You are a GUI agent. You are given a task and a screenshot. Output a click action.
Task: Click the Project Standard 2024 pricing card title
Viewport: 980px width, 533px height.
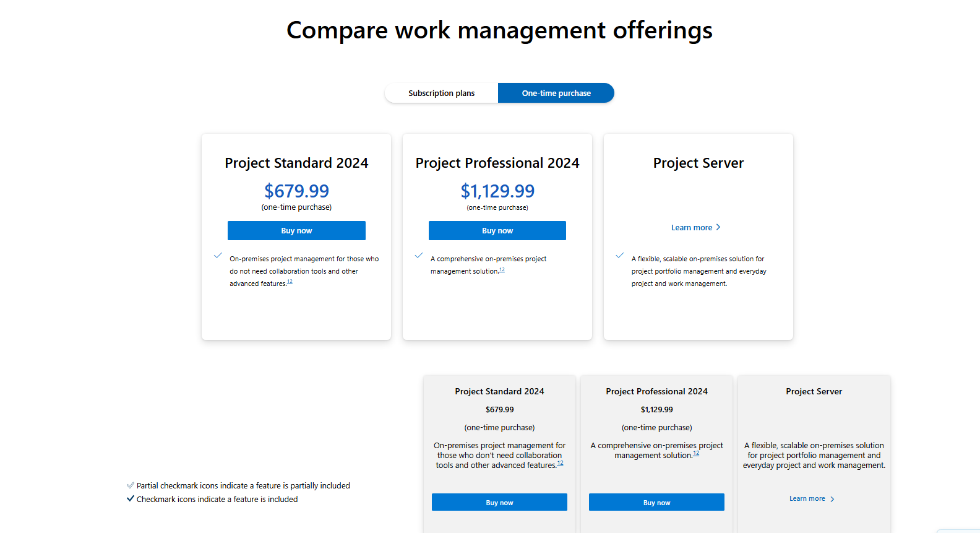[x=296, y=163]
